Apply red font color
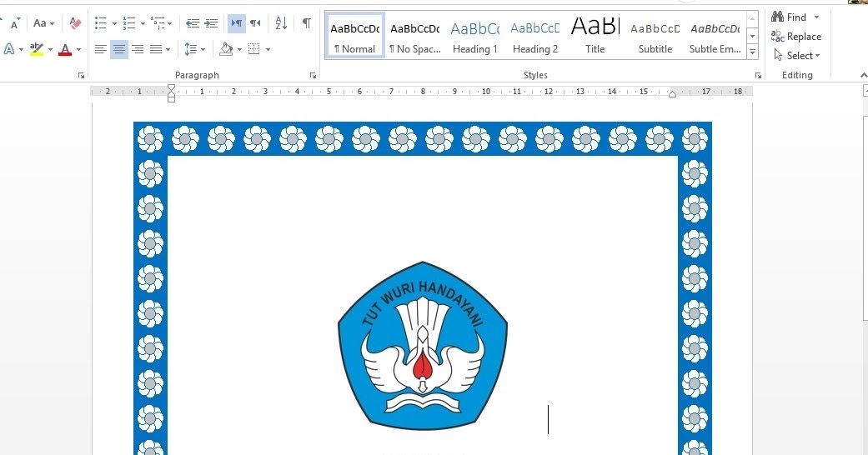 click(x=65, y=50)
